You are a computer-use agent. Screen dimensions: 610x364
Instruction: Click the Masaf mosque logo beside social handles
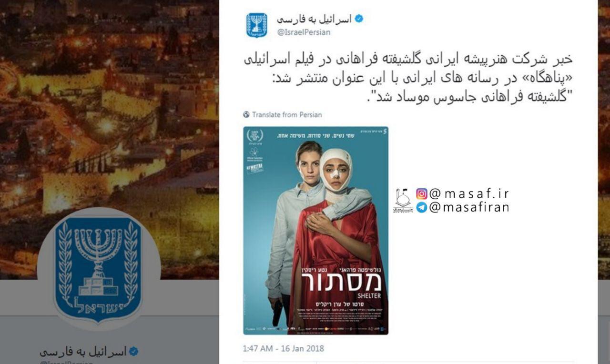403,201
